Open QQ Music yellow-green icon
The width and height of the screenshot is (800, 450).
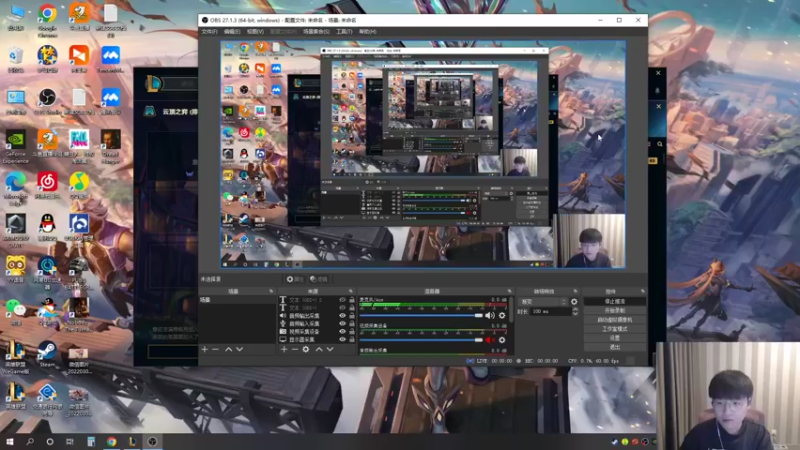(x=79, y=185)
